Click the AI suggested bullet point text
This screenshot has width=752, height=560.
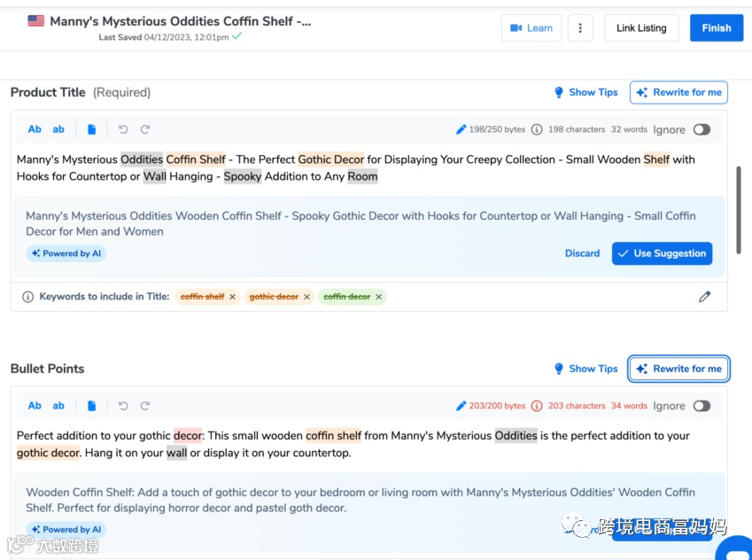[x=360, y=500]
